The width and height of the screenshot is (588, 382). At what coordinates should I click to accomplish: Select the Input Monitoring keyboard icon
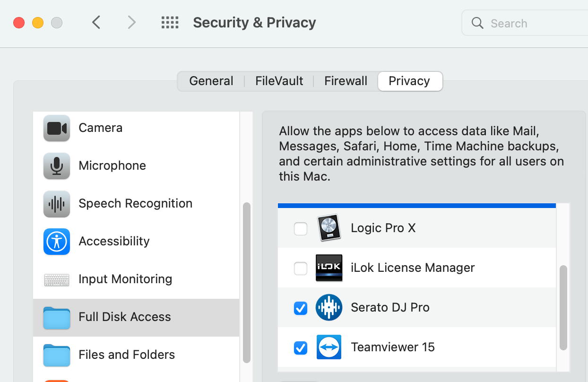click(x=56, y=279)
